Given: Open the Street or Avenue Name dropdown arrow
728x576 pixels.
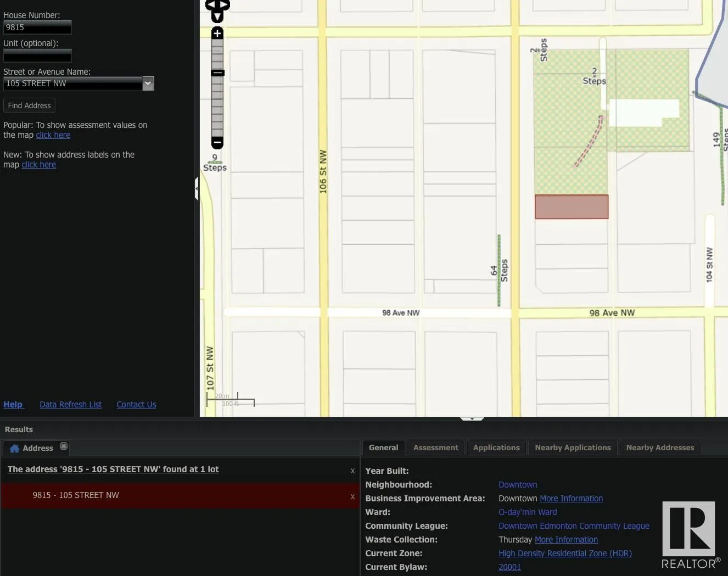Looking at the screenshot, I should coord(148,83).
